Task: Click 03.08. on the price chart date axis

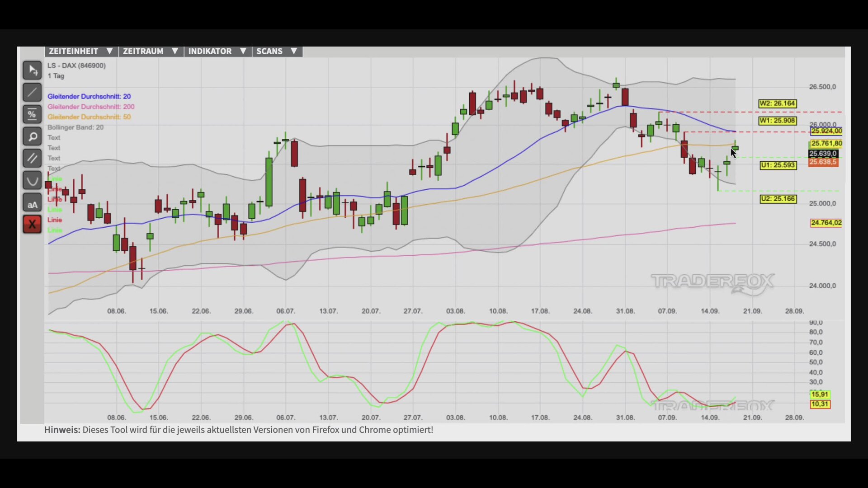Action: coord(455,311)
